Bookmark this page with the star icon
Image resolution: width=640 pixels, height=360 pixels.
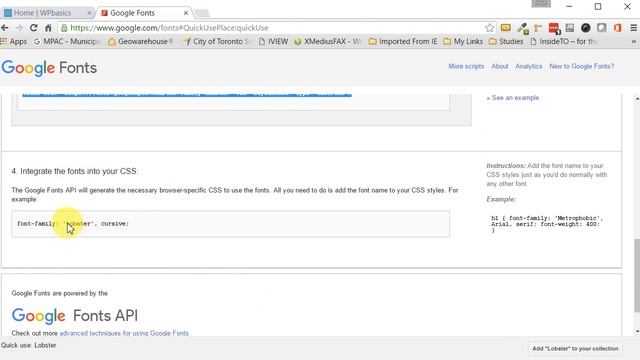point(489,28)
